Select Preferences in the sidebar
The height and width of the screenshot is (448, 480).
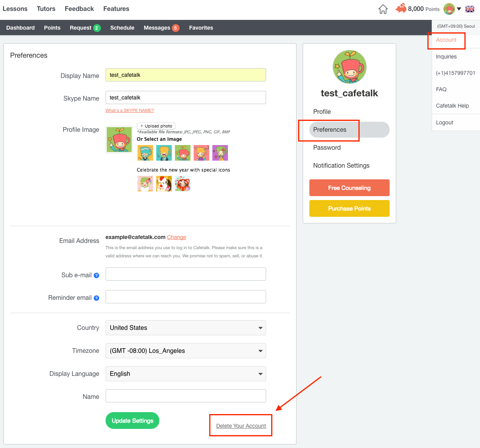(349, 129)
